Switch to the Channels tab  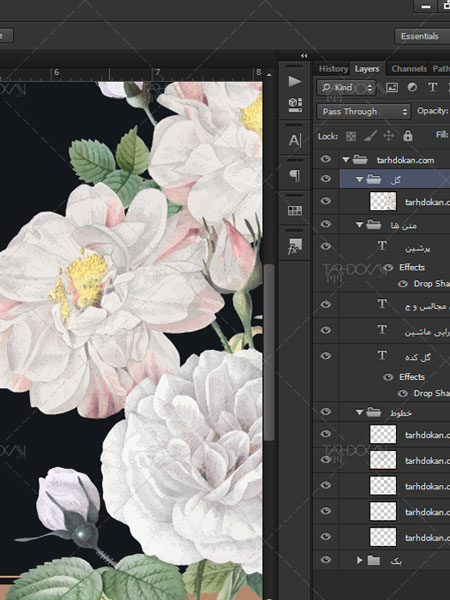[409, 68]
